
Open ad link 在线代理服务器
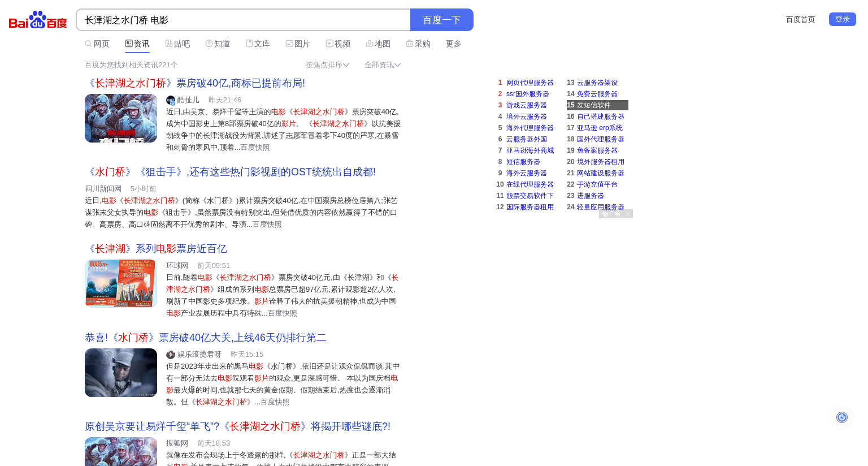pyautogui.click(x=530, y=184)
